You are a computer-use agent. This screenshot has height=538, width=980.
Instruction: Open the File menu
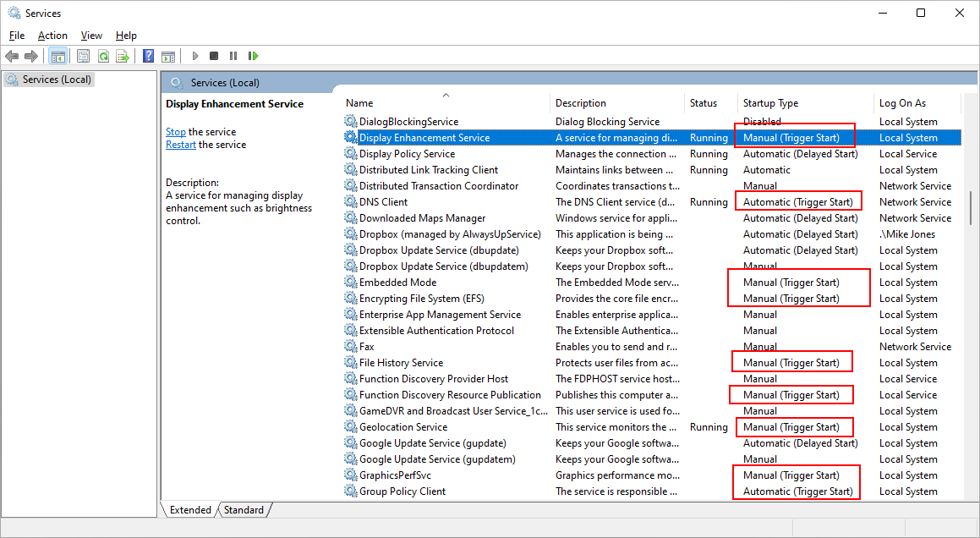click(x=17, y=36)
